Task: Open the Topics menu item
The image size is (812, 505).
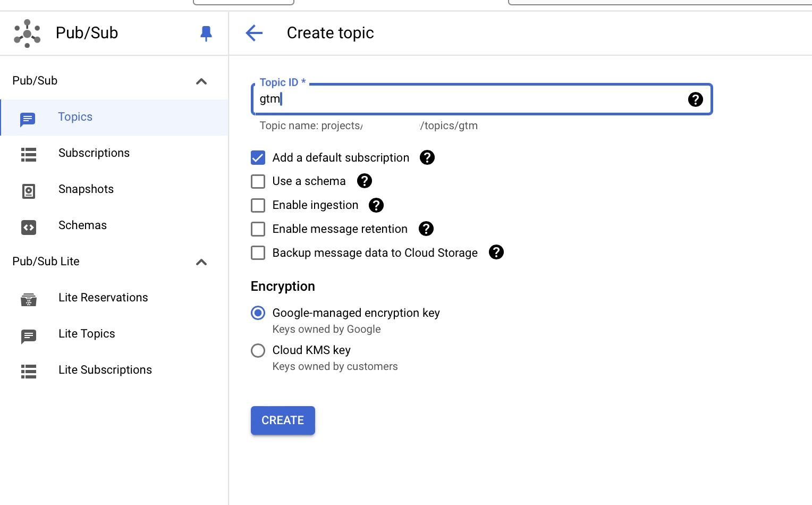Action: (114, 117)
